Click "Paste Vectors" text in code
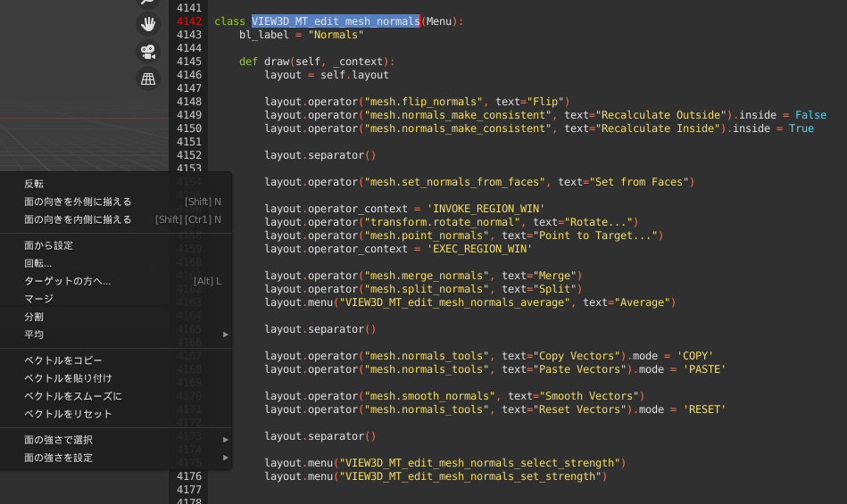Image resolution: width=847 pixels, height=504 pixels. [x=583, y=369]
